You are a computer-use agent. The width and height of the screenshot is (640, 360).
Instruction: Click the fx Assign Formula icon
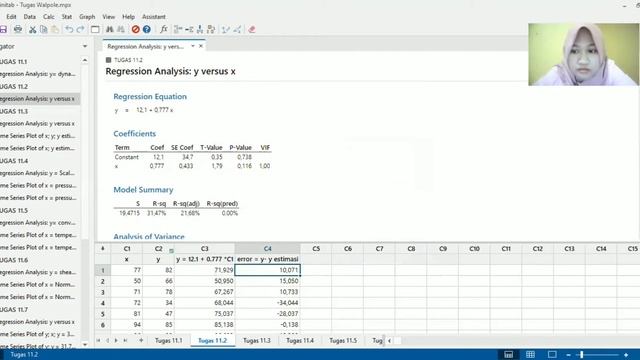point(164,29)
